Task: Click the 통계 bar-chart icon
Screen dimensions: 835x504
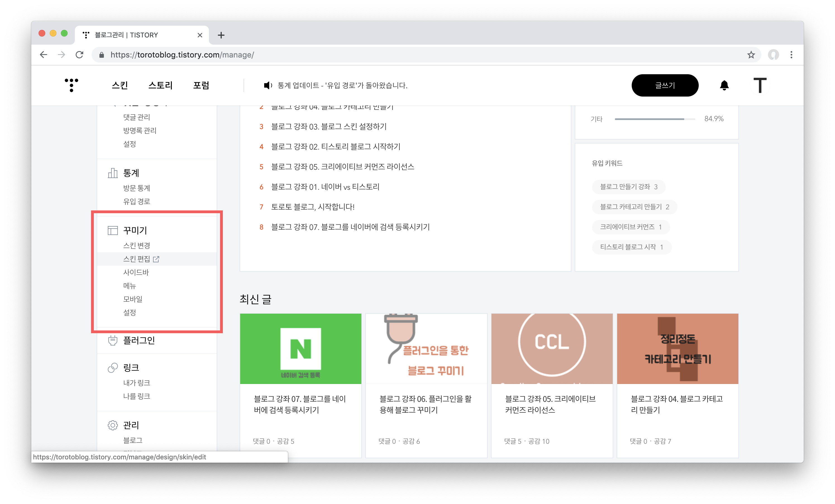Action: click(113, 173)
